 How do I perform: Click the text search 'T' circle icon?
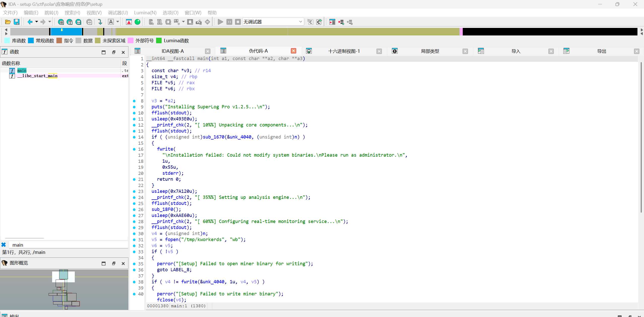[x=70, y=22]
